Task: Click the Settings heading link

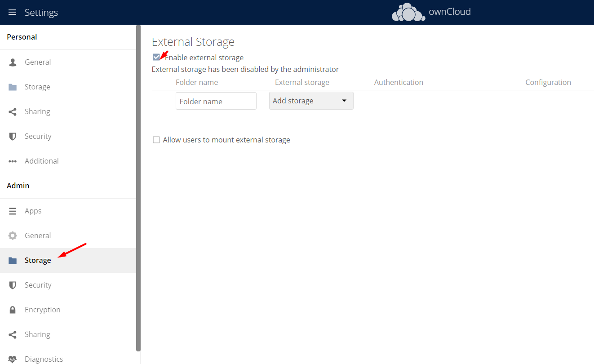Action: (x=41, y=12)
